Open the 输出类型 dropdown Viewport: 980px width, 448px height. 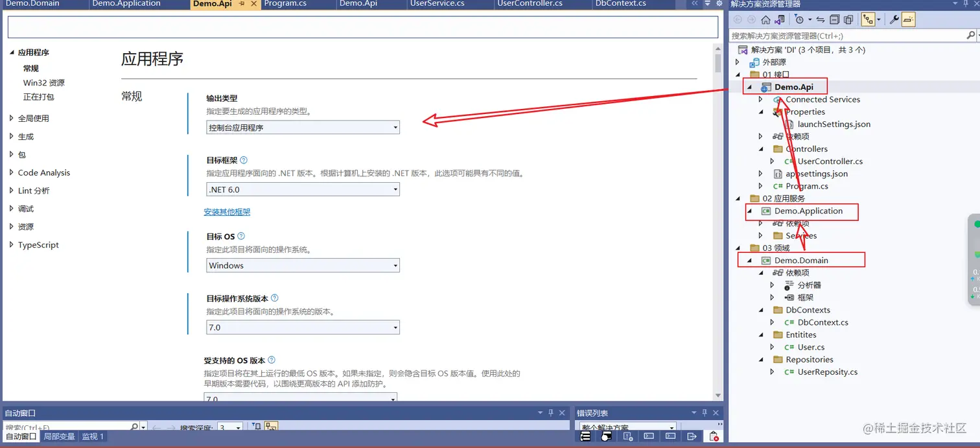[x=303, y=128]
